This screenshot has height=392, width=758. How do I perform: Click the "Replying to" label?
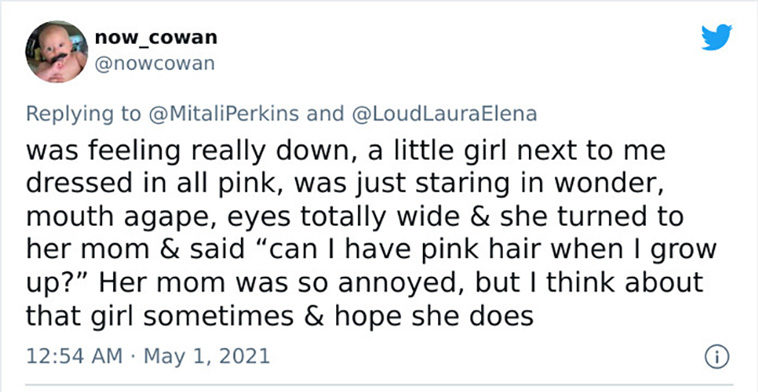point(83,114)
